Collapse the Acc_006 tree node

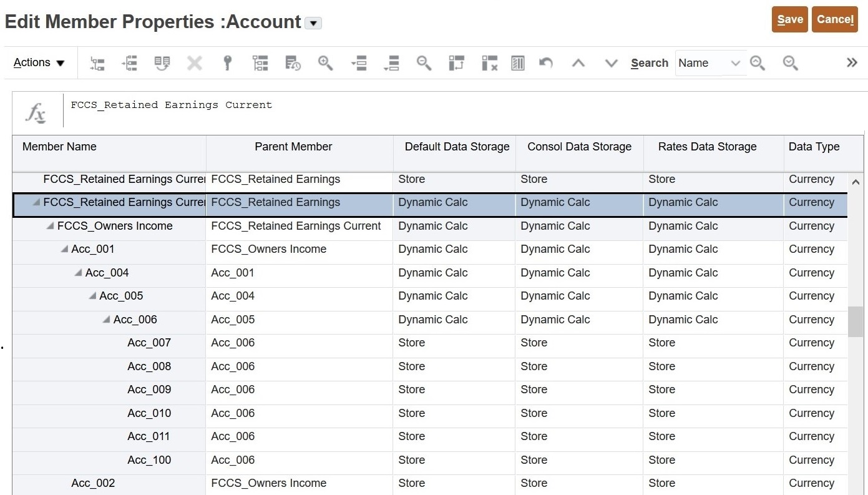106,320
